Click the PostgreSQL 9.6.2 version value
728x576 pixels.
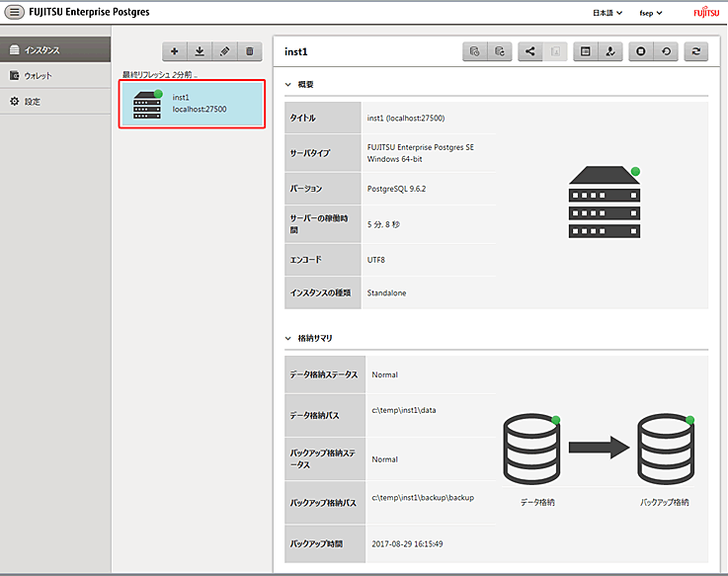tap(396, 189)
